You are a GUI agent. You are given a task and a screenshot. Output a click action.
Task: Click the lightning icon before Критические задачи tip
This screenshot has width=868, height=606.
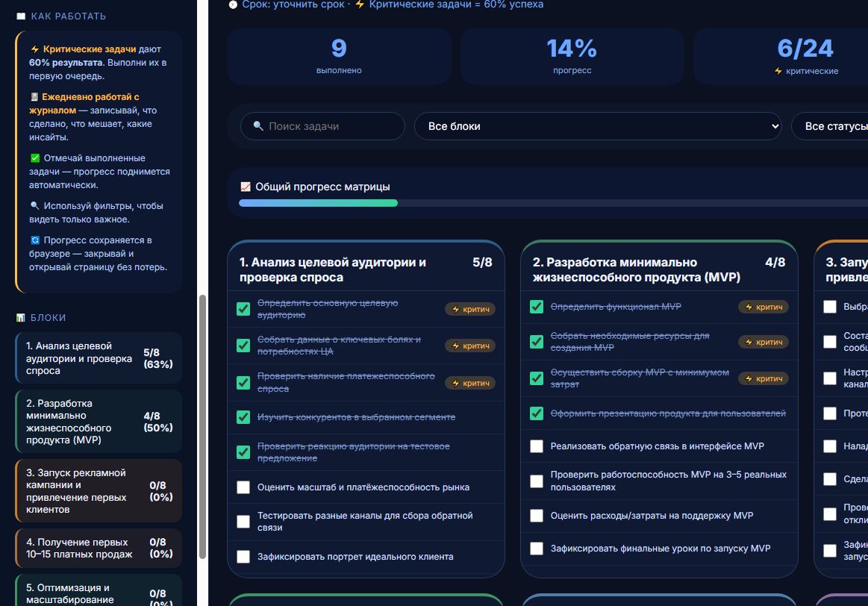[x=35, y=49]
